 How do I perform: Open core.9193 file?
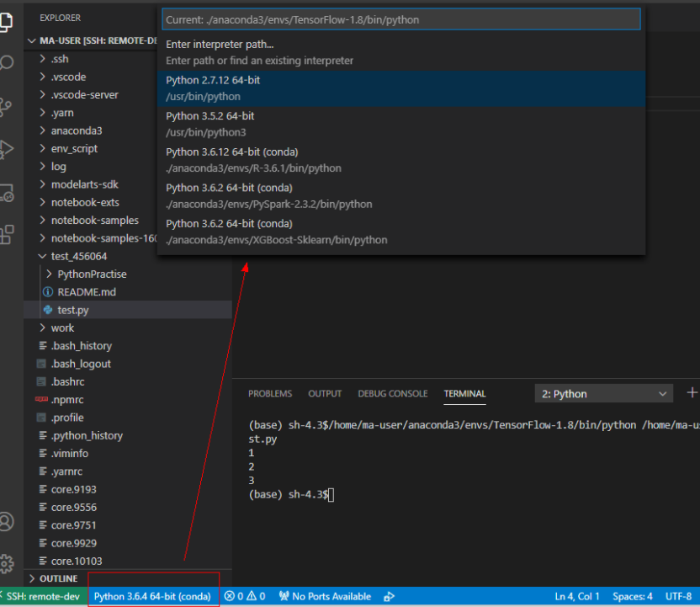point(74,489)
